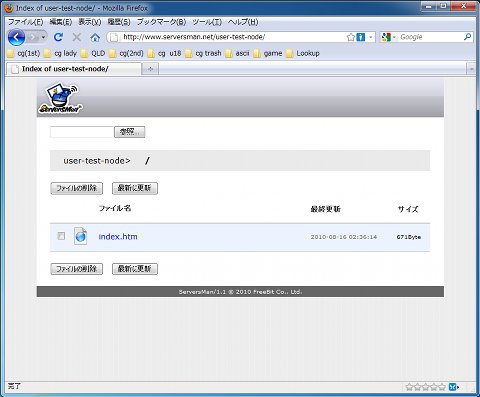Open the address bar history dropdown arrow
The image size is (480, 397).
click(x=371, y=37)
